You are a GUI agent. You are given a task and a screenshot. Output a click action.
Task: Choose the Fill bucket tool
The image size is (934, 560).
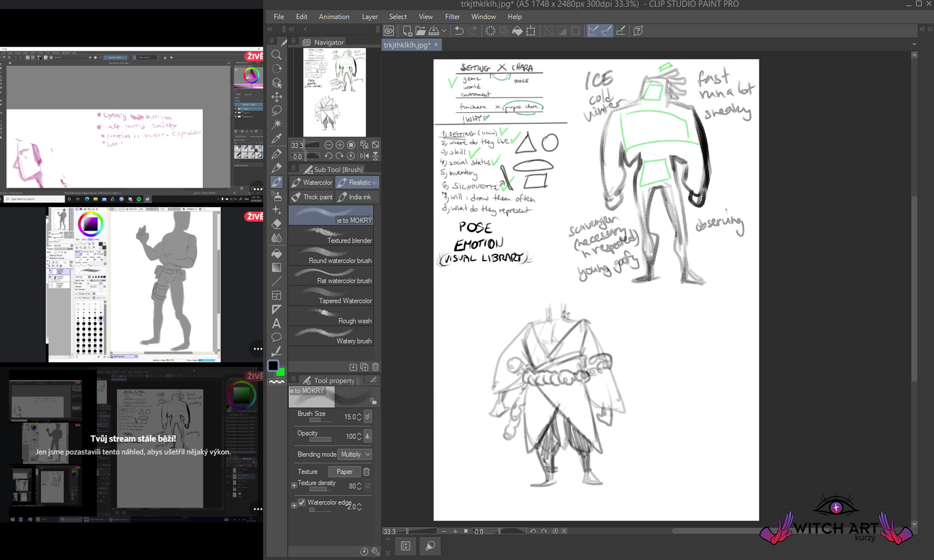(276, 253)
